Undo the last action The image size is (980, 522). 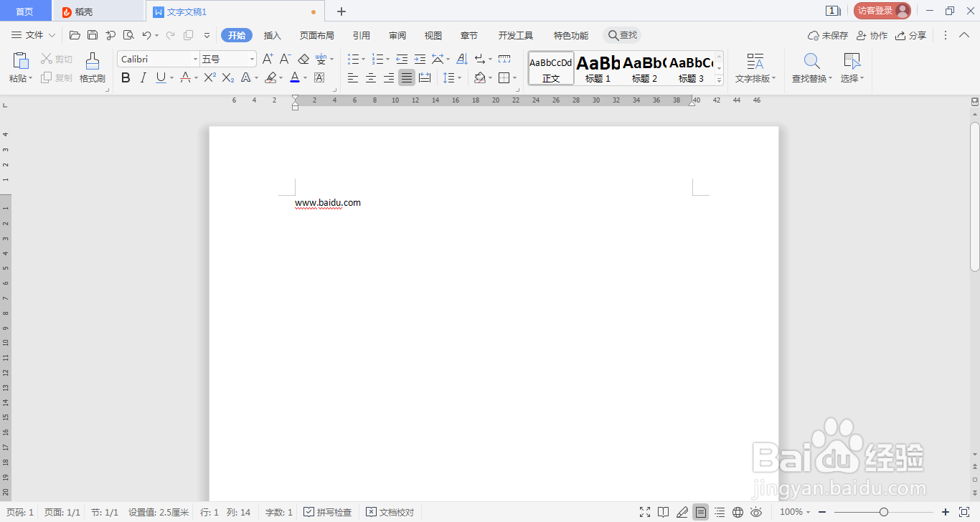[x=146, y=35]
